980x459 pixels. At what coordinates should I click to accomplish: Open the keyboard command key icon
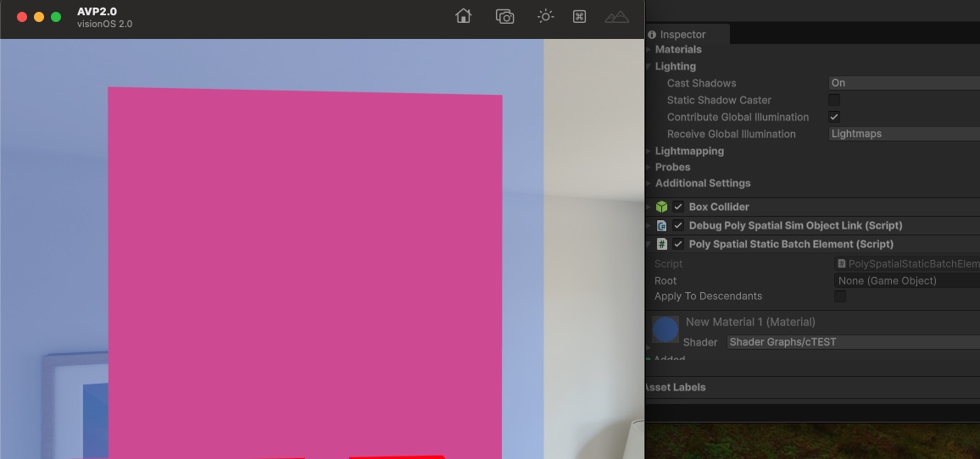coord(579,16)
